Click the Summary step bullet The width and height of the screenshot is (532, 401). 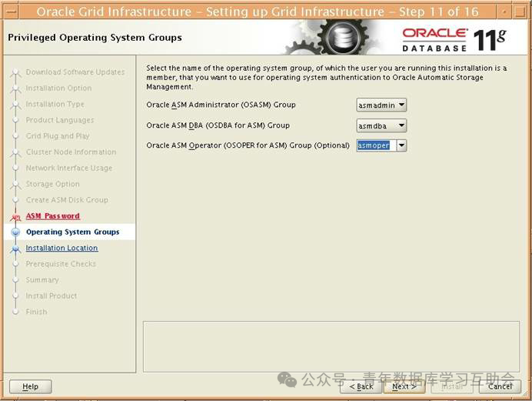[x=15, y=280]
